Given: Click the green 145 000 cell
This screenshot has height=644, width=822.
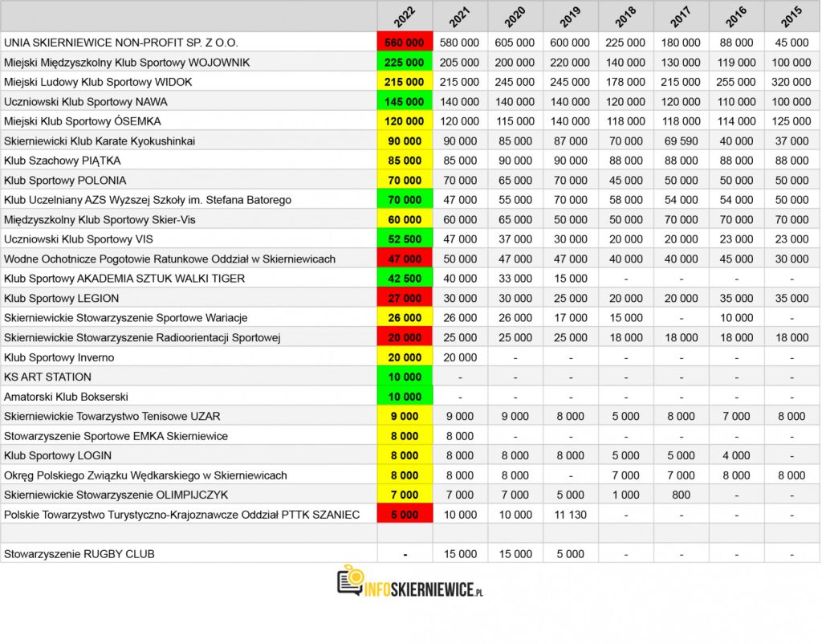Looking at the screenshot, I should 405,102.
